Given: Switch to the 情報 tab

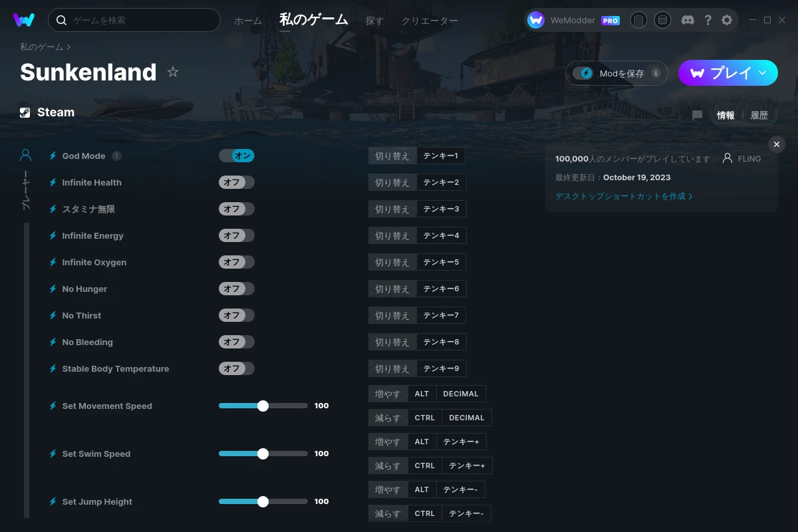Looking at the screenshot, I should pos(726,115).
